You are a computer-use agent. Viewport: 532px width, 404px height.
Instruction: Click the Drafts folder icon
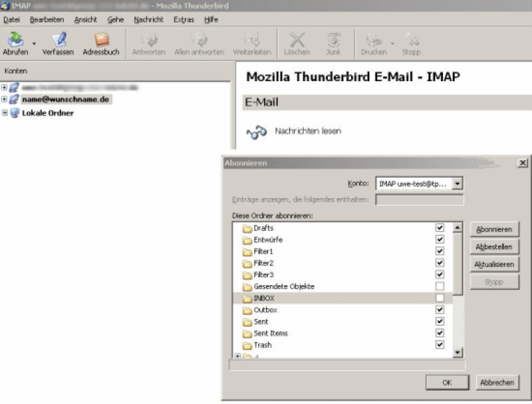[x=247, y=228]
